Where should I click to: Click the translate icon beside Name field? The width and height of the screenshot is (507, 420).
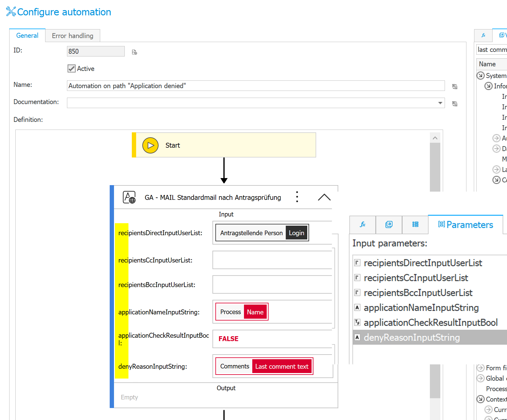point(455,87)
